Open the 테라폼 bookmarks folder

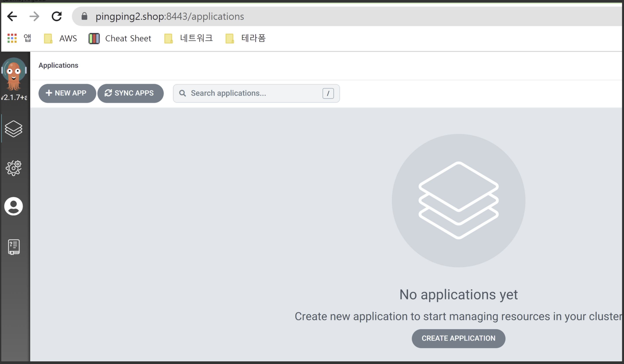pos(246,38)
